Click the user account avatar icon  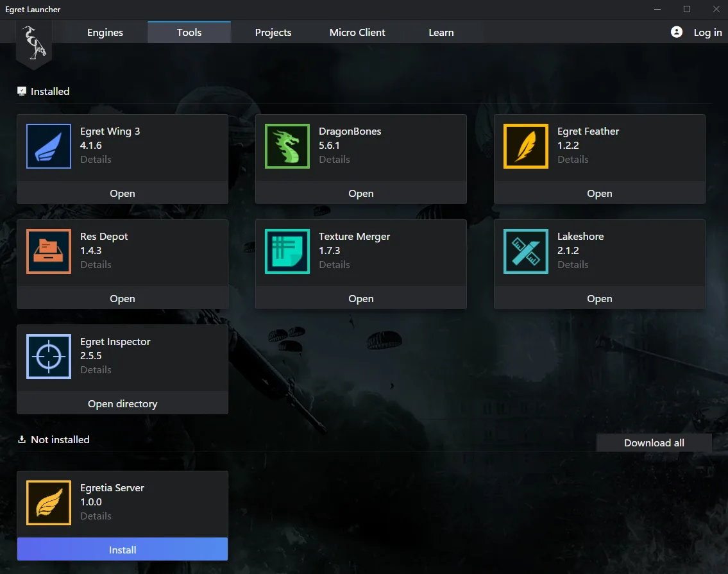coord(677,32)
